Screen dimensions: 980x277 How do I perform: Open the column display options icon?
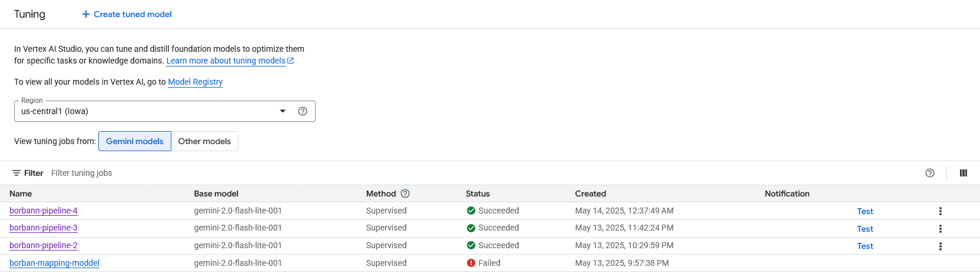pyautogui.click(x=964, y=173)
